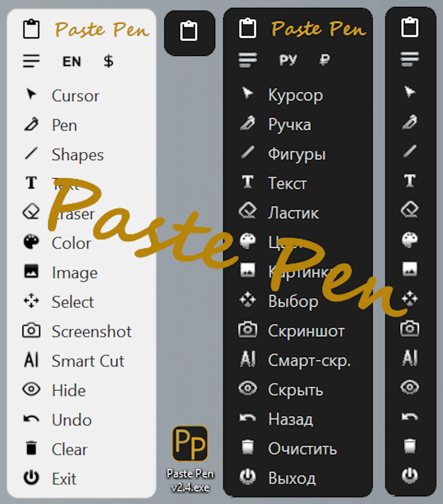Image resolution: width=443 pixels, height=504 pixels.
Task: Choose the Select move-arrows icon in light panel
Action: click(x=31, y=300)
